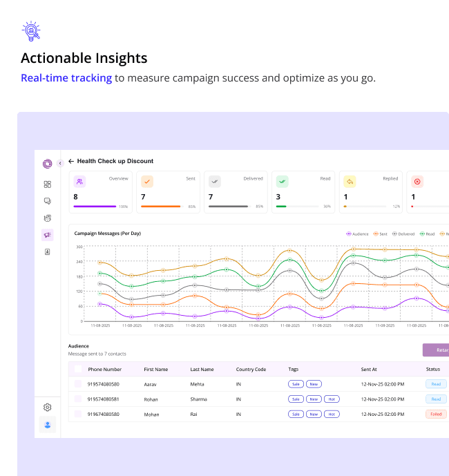Viewport: 449px width, 476px height.
Task: Click the Read card count 3
Action: point(278,197)
